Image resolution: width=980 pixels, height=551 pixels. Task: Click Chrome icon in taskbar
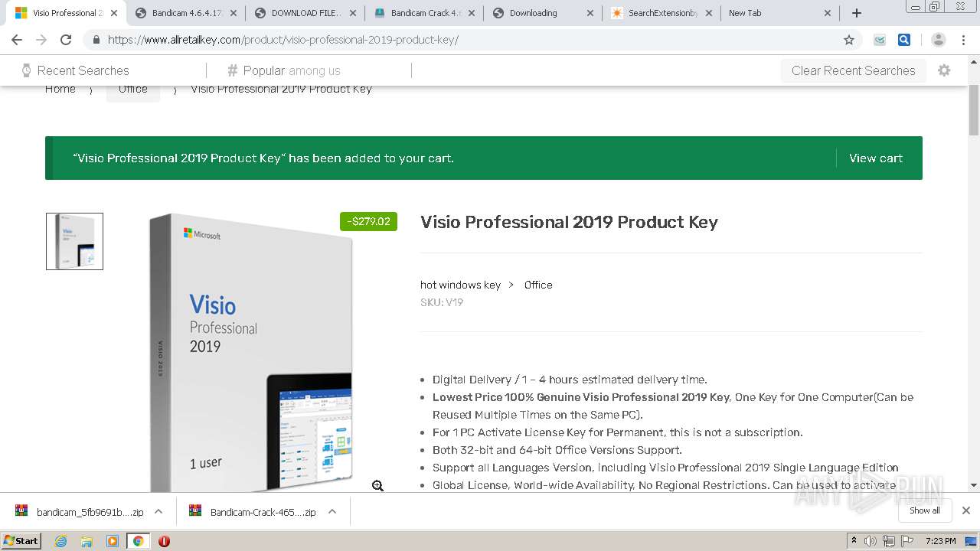click(138, 541)
